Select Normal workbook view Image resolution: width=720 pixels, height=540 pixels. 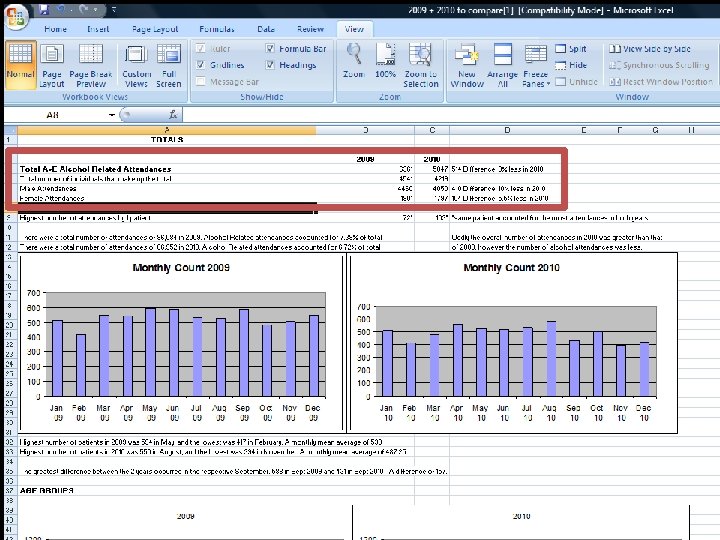pos(21,64)
